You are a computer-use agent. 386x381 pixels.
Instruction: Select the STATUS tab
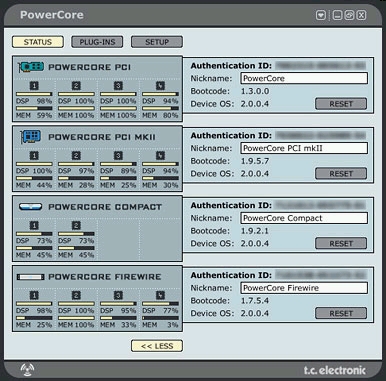pyautogui.click(x=38, y=42)
